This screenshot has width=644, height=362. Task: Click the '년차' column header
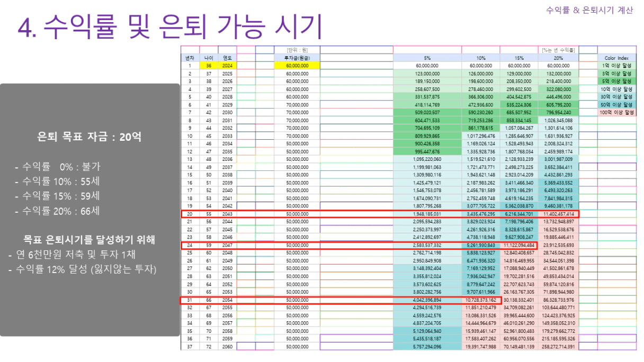pos(190,58)
